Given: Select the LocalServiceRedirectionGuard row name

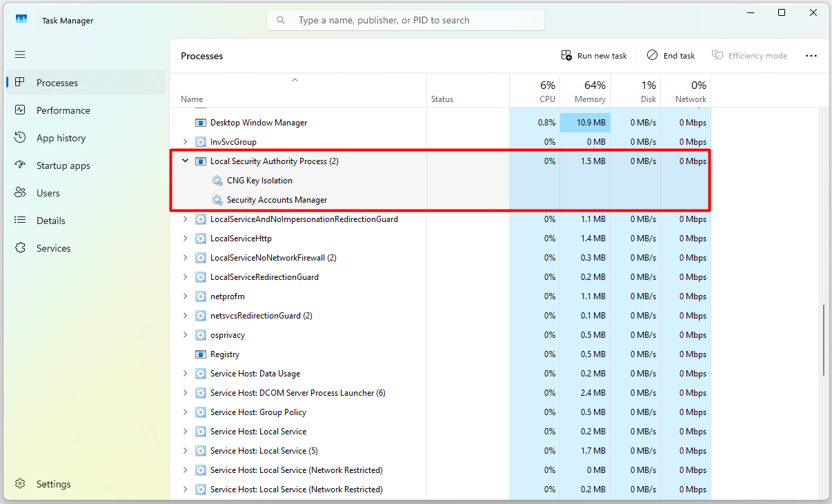Looking at the screenshot, I should pos(264,277).
